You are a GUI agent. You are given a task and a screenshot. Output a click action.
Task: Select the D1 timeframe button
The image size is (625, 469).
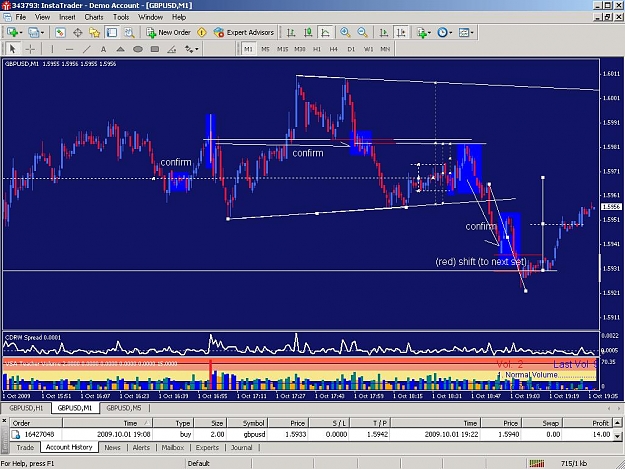click(x=351, y=49)
